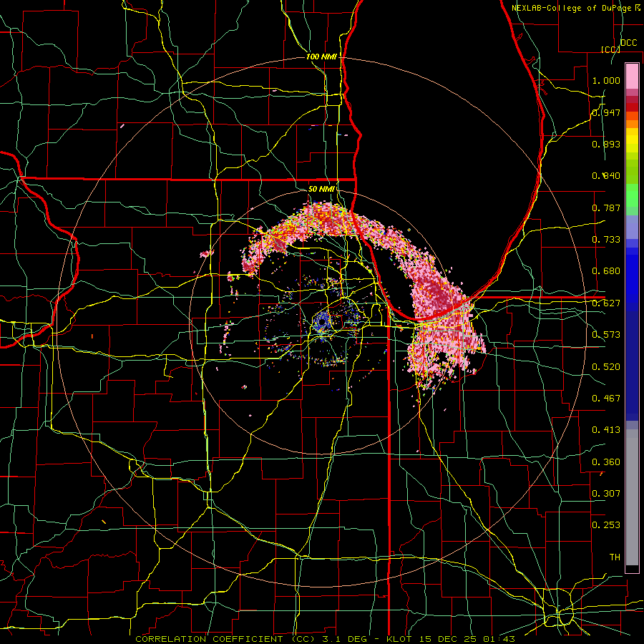Click the 0.840 scale value

606,176
